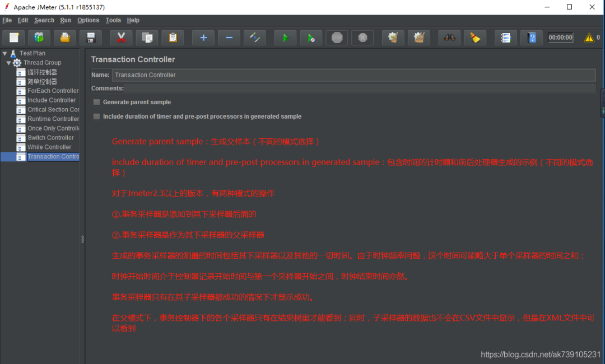Open the File menu
Image resolution: width=605 pixels, height=364 pixels.
coord(7,20)
